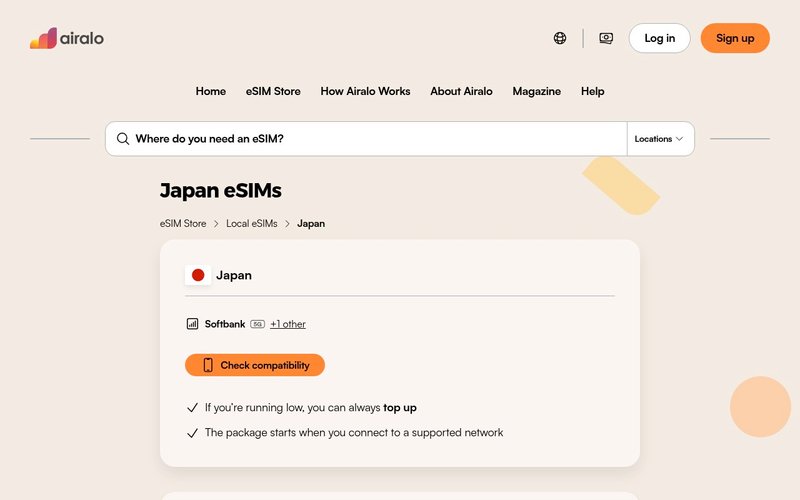This screenshot has height=500, width=800.
Task: Click the Japan flag icon
Action: [198, 276]
